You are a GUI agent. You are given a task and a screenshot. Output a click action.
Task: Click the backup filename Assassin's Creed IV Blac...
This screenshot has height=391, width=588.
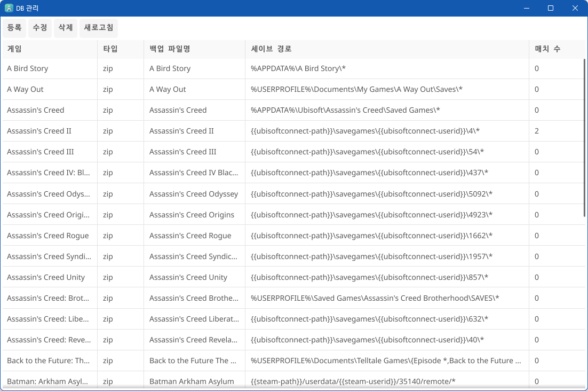(x=194, y=173)
